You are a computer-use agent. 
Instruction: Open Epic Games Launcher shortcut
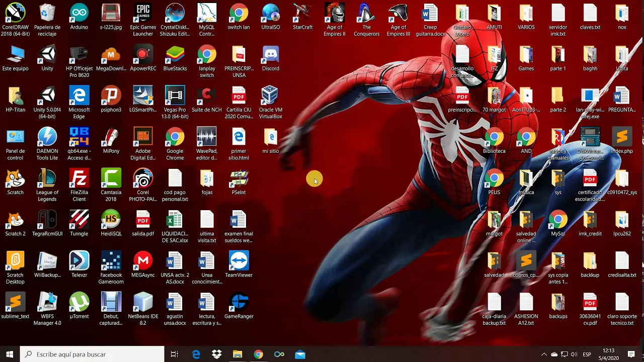(143, 20)
